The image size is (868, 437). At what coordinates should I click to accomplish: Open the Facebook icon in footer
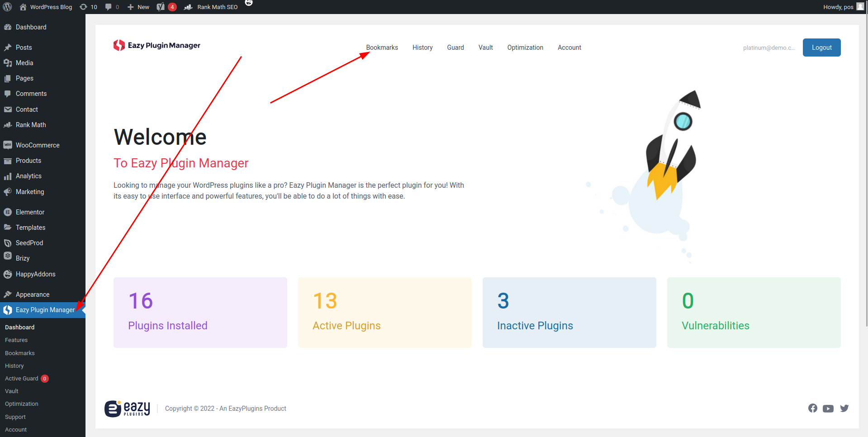812,408
